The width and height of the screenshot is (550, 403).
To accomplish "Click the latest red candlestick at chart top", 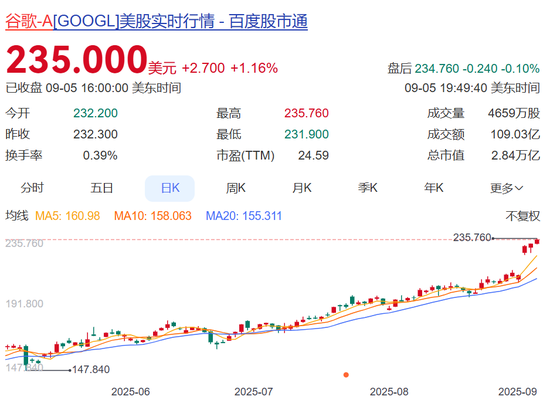I will [537, 242].
